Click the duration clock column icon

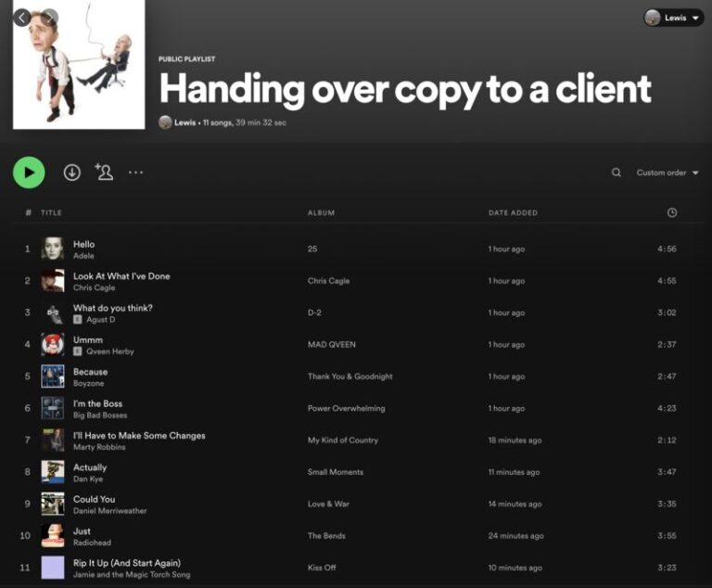click(x=672, y=212)
